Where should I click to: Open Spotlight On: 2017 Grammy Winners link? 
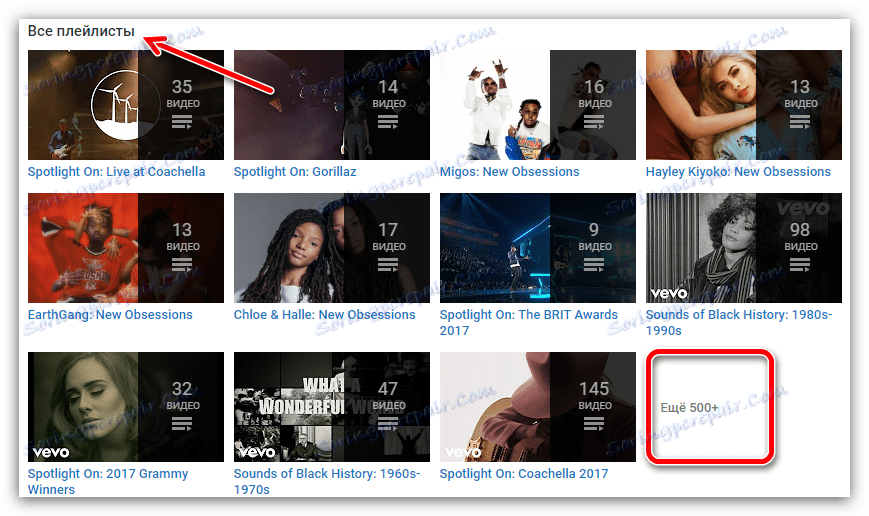point(108,482)
